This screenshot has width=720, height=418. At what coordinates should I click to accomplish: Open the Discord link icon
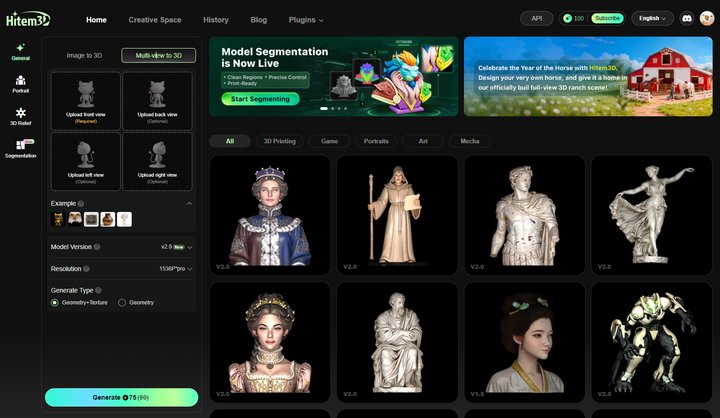point(686,18)
